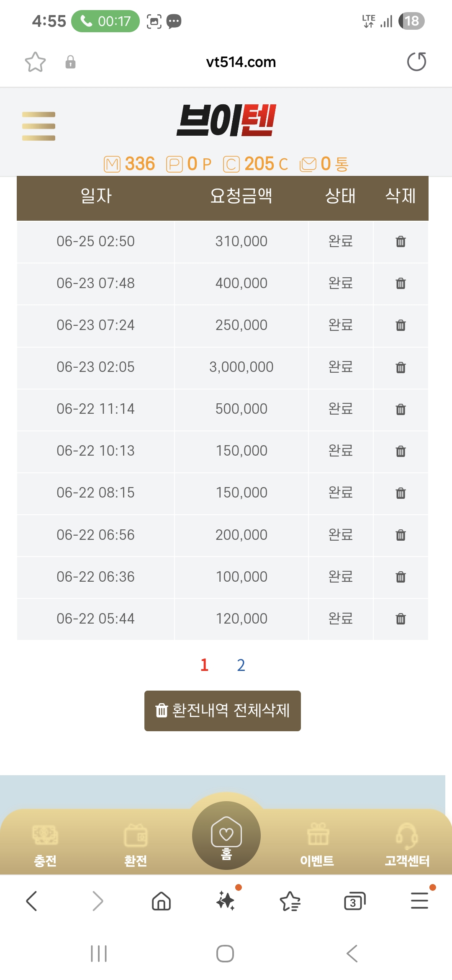Delete the 3,000,000 withdrawal entry
452x980 pixels.
tap(401, 367)
